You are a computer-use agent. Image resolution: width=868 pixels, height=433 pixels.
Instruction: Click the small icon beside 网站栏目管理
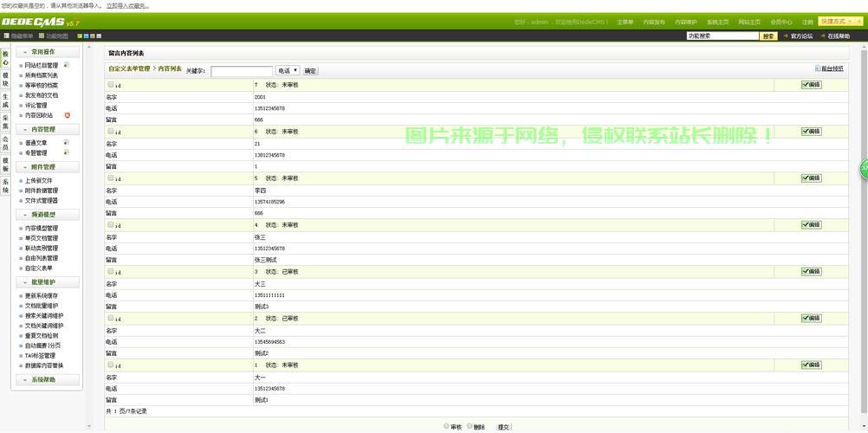pos(66,65)
